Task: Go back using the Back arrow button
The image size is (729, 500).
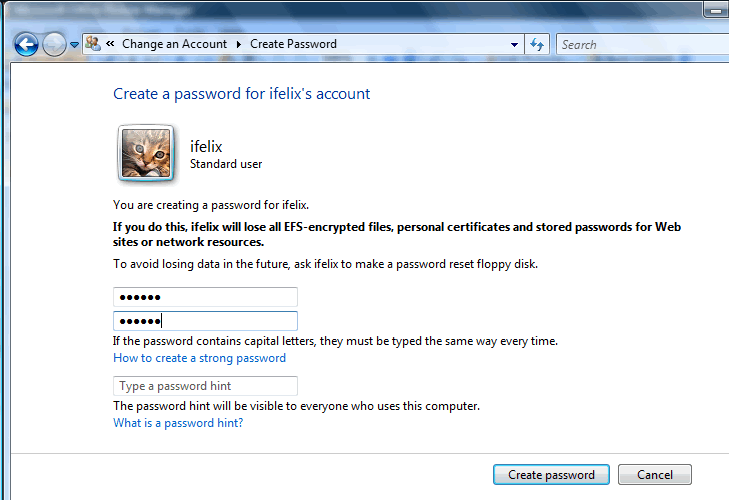Action: pos(26,44)
